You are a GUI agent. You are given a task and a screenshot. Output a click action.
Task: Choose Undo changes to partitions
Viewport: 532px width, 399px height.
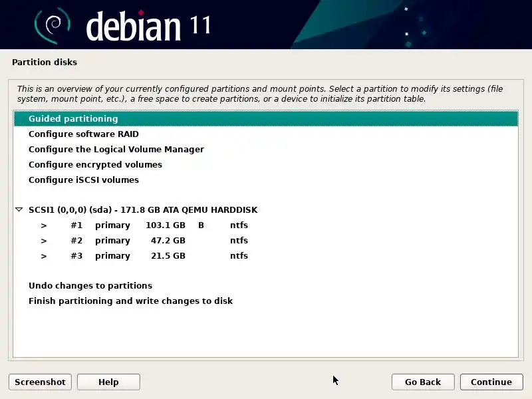click(x=266, y=286)
